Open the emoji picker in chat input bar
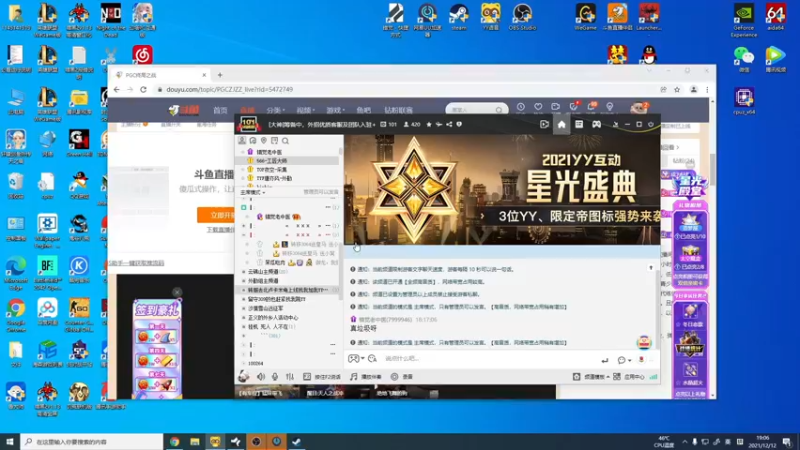The image size is (800, 450). pos(372,359)
